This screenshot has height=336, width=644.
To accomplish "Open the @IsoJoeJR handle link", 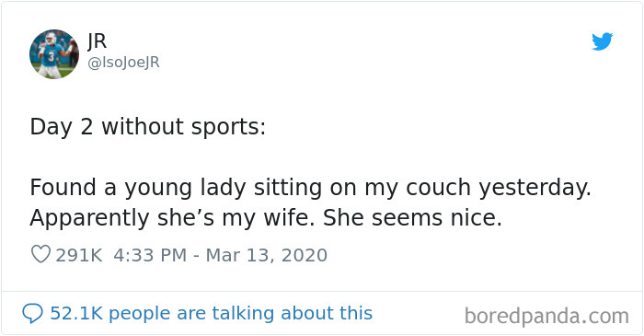I will pos(123,63).
